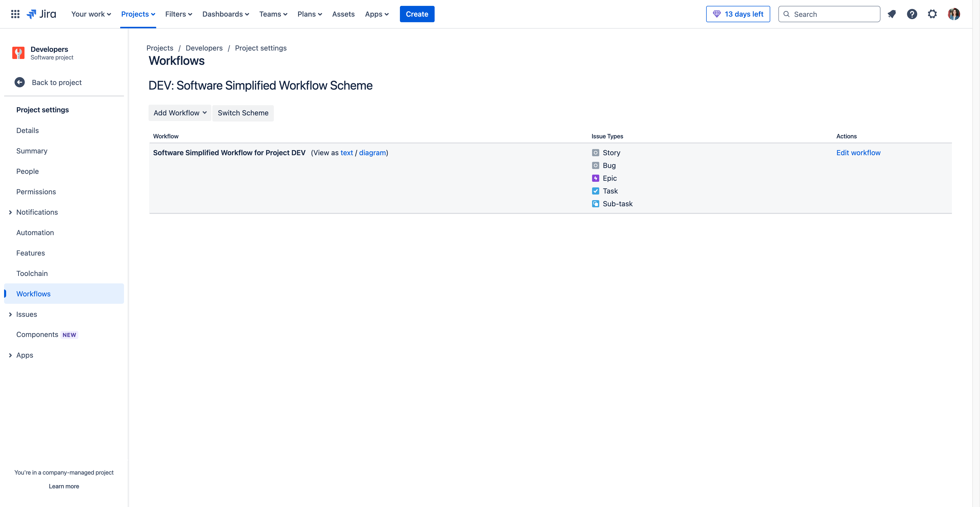Click the diamond icon in trial badge

tap(717, 14)
